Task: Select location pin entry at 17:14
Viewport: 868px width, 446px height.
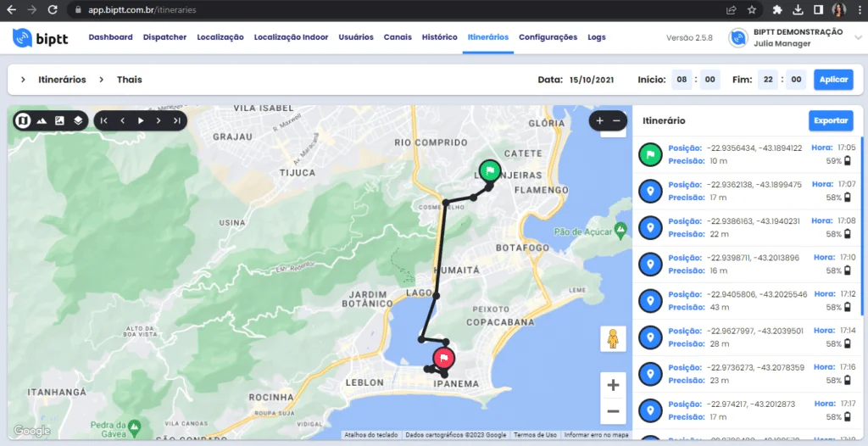Action: tap(747, 337)
